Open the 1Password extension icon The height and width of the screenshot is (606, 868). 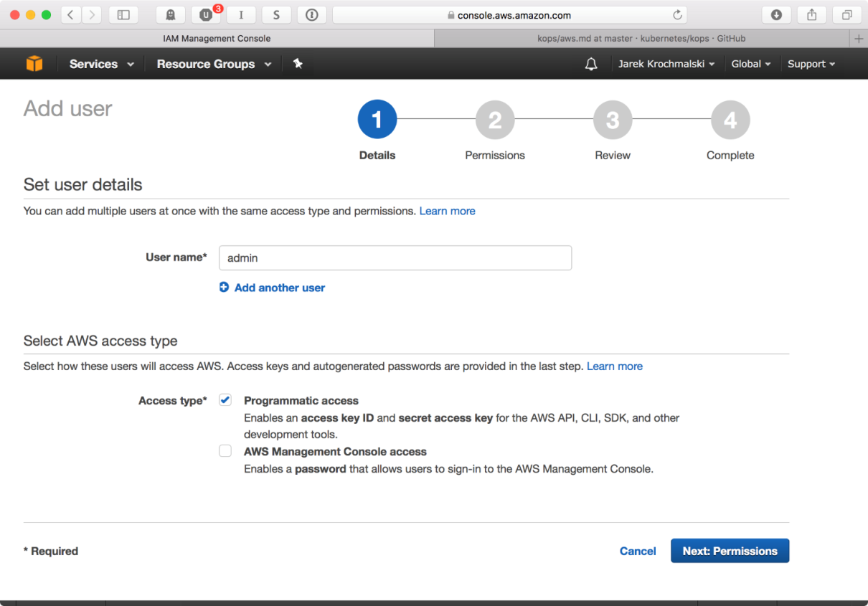[311, 14]
